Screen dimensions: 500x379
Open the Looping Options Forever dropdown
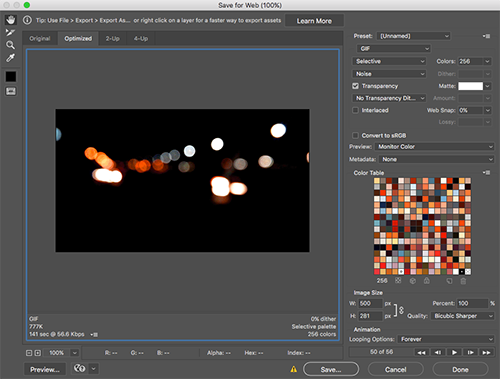tap(446, 339)
